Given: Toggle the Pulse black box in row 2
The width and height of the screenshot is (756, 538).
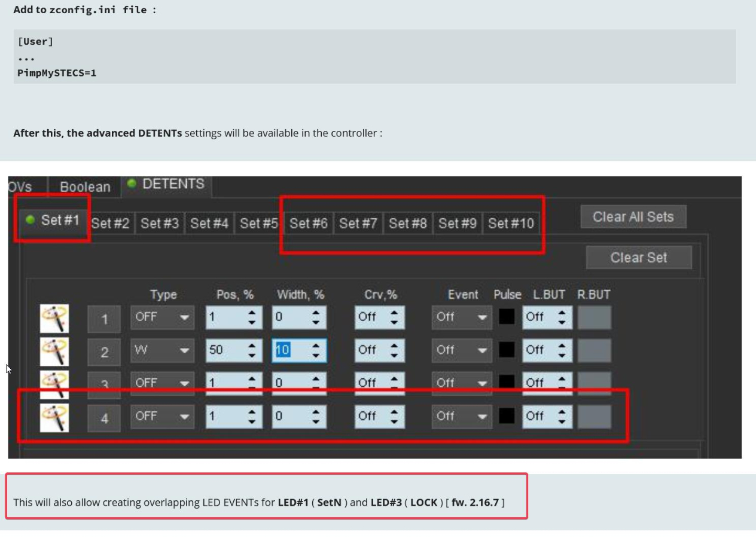Looking at the screenshot, I should 507,350.
